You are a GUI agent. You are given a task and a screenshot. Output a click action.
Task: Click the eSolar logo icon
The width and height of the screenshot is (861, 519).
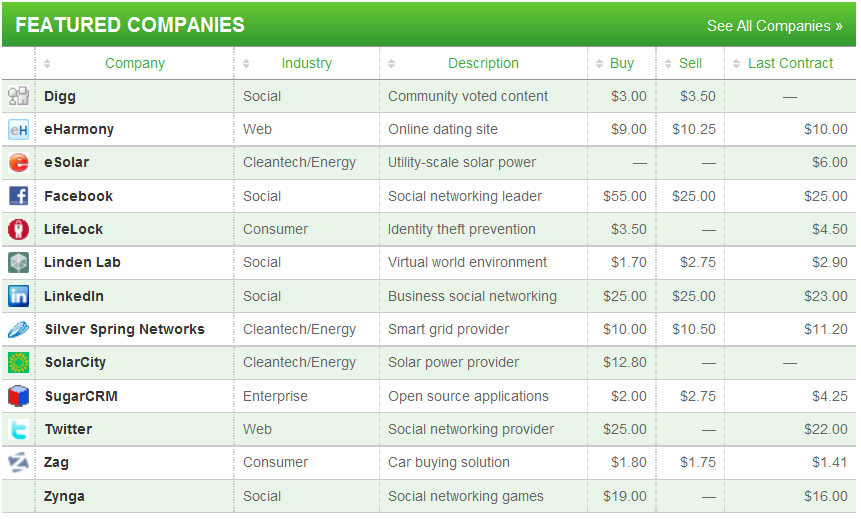coord(18,163)
